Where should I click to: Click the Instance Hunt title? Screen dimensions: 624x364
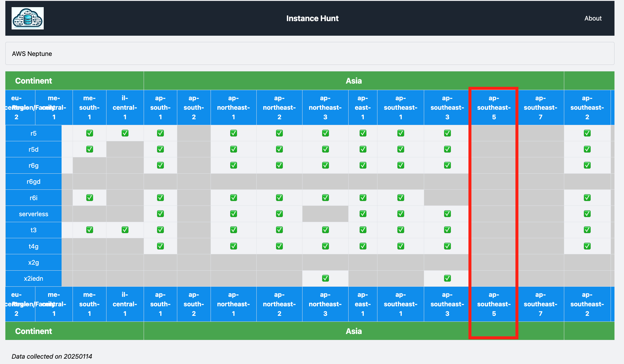coord(312,18)
